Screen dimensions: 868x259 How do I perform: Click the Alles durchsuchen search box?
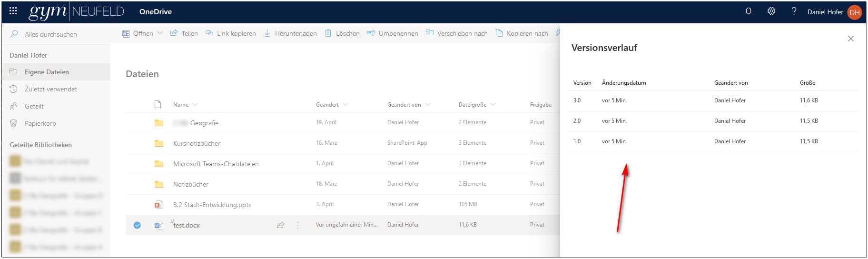click(x=50, y=34)
